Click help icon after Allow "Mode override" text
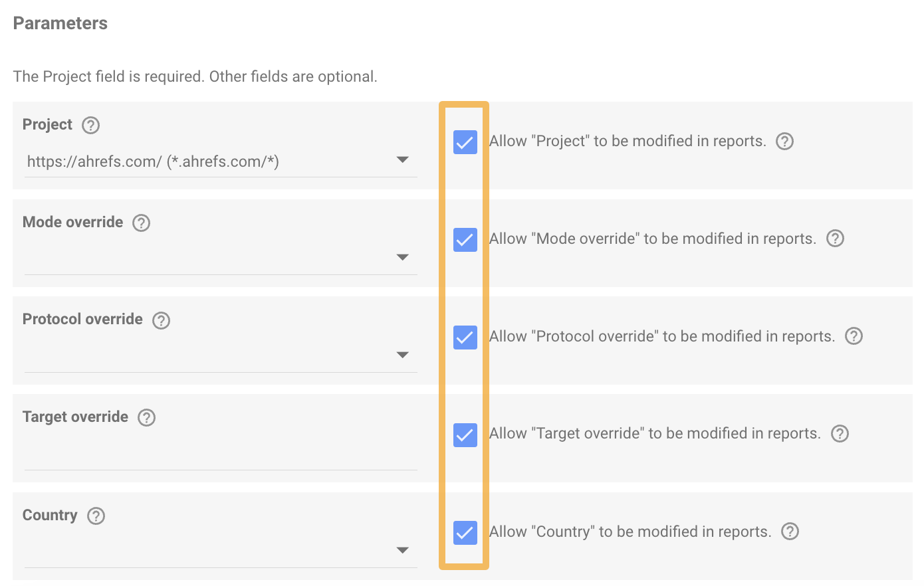 (835, 239)
